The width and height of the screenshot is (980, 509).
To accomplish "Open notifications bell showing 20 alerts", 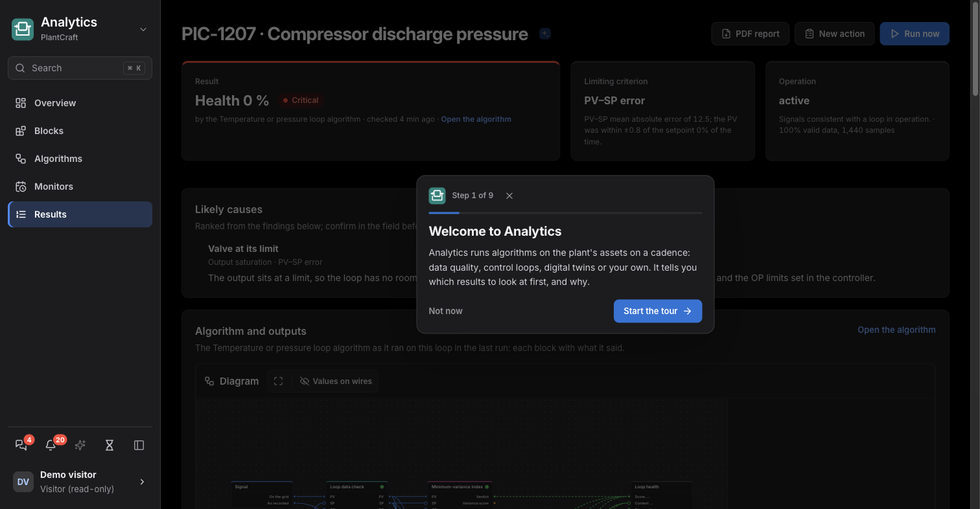I will [x=51, y=445].
